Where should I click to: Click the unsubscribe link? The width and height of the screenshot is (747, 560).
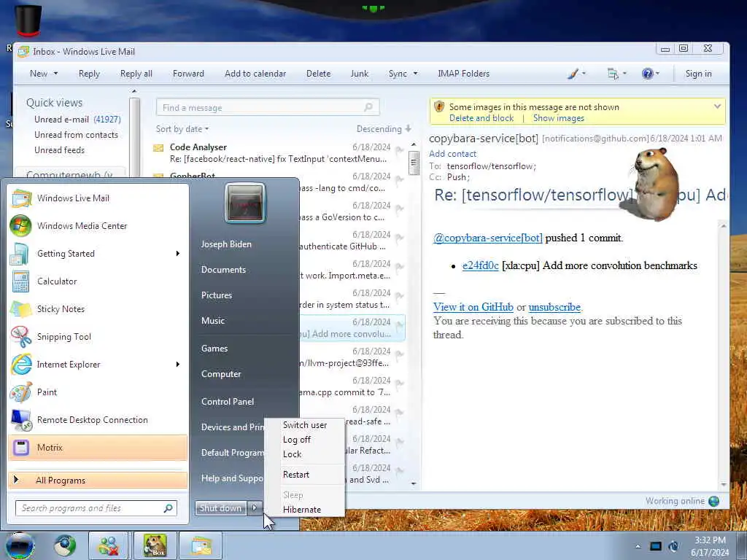(554, 307)
